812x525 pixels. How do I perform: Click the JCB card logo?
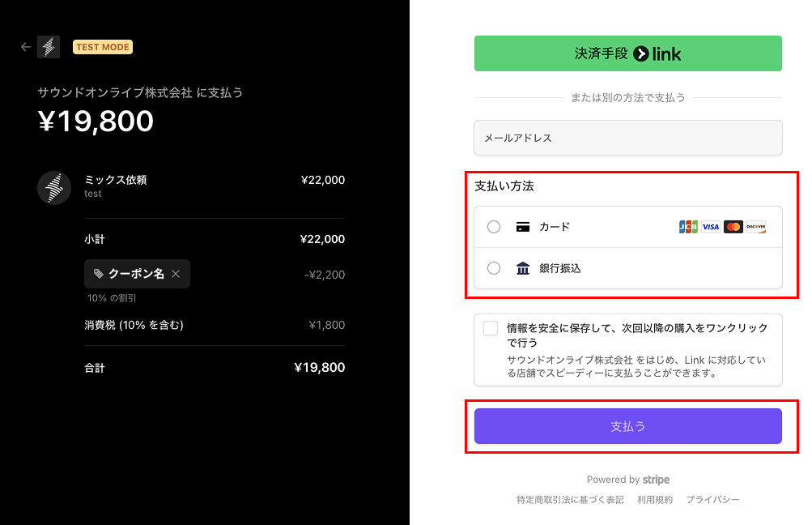[687, 227]
